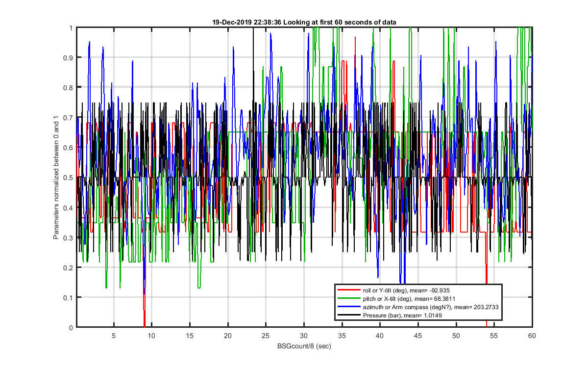Select the x-axis label BSGcount/8 (sec)

(304, 346)
